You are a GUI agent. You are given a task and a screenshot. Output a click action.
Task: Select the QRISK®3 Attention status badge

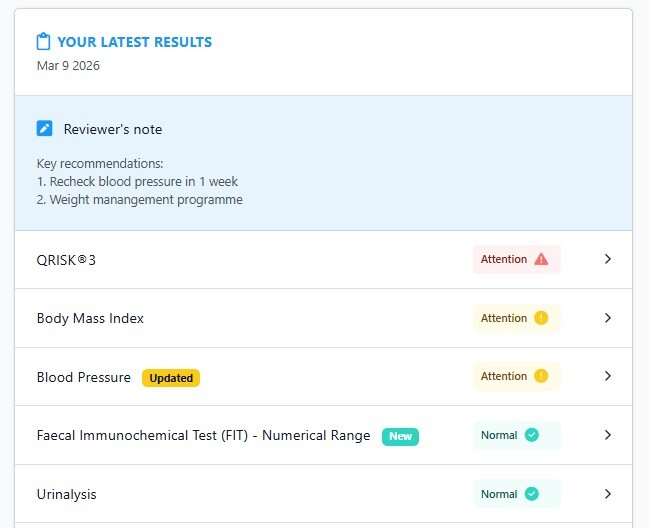pyautogui.click(x=516, y=259)
